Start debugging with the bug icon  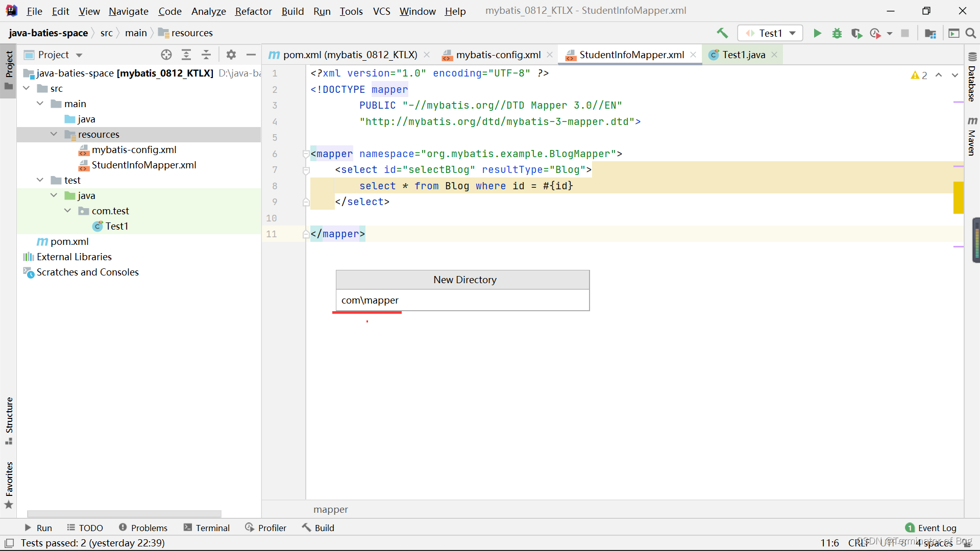[x=837, y=33]
